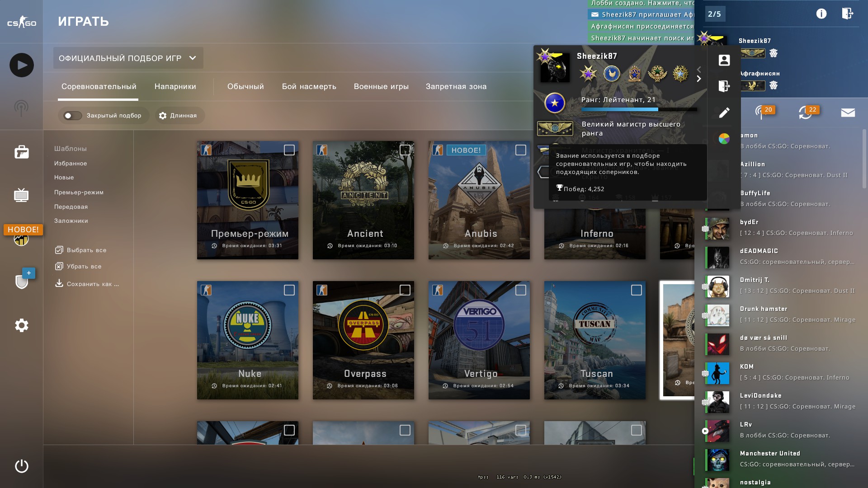
Task: Open the inventory briefcase icon
Action: tap(21, 152)
